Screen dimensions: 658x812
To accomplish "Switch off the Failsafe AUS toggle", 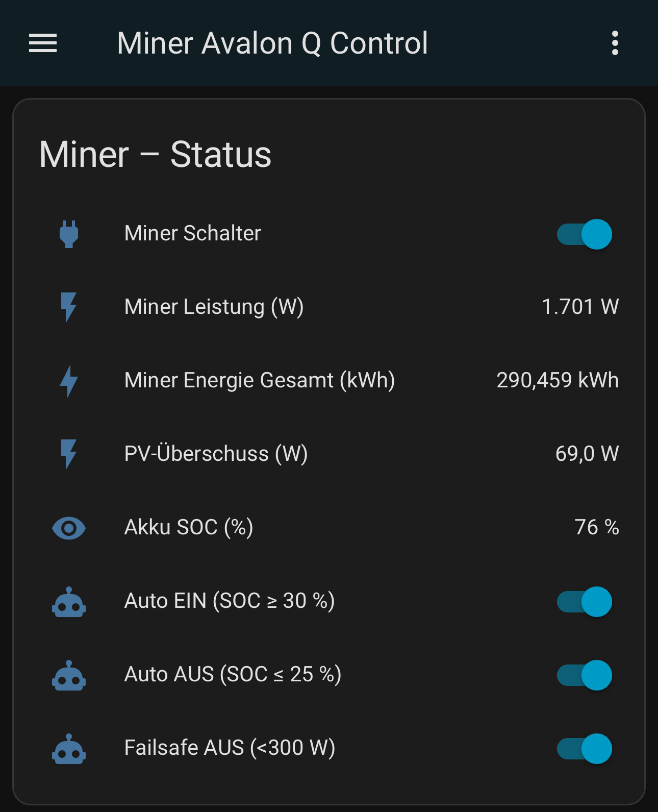I will pos(585,749).
